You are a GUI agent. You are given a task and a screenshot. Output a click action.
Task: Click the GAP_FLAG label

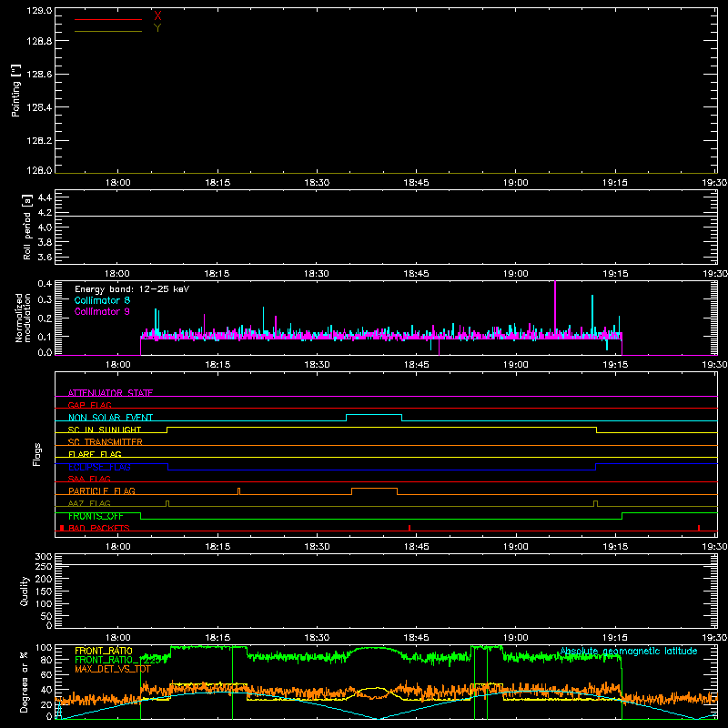tap(89, 405)
